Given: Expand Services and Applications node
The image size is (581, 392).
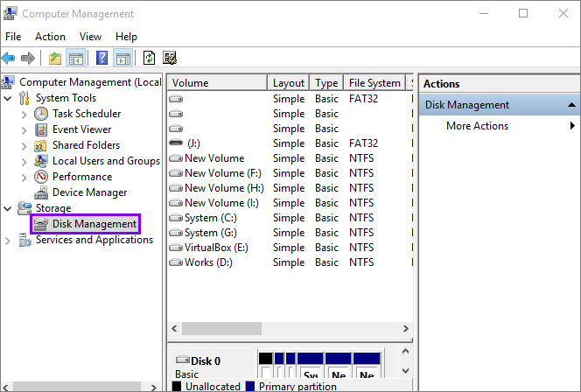Looking at the screenshot, I should point(9,240).
